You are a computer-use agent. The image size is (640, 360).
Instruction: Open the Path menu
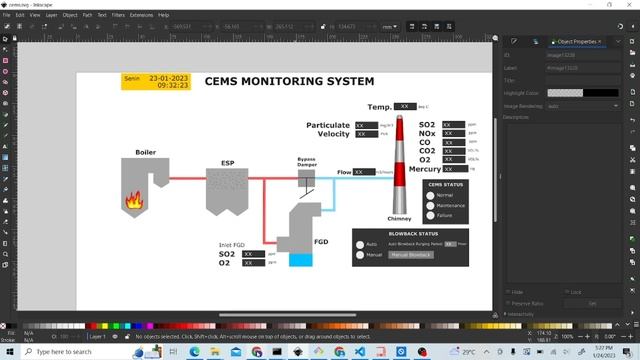point(87,15)
